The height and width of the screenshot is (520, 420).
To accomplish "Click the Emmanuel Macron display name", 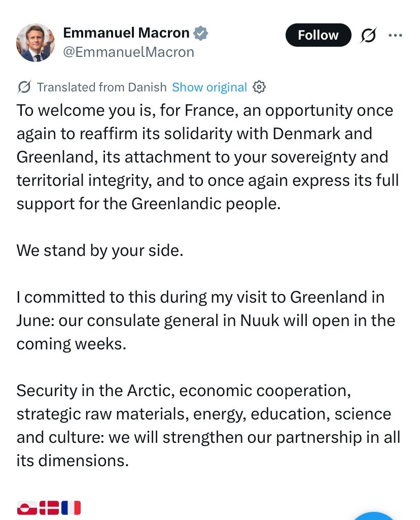I will point(126,34).
